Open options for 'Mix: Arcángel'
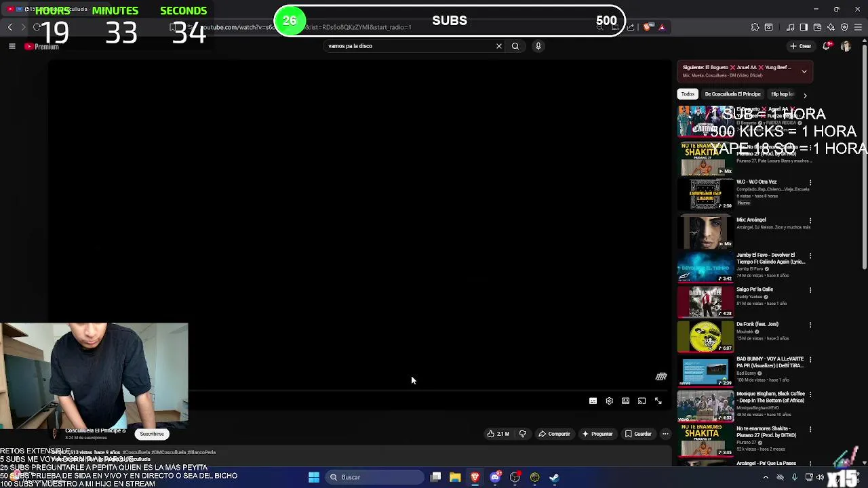The image size is (868, 488). tap(810, 220)
